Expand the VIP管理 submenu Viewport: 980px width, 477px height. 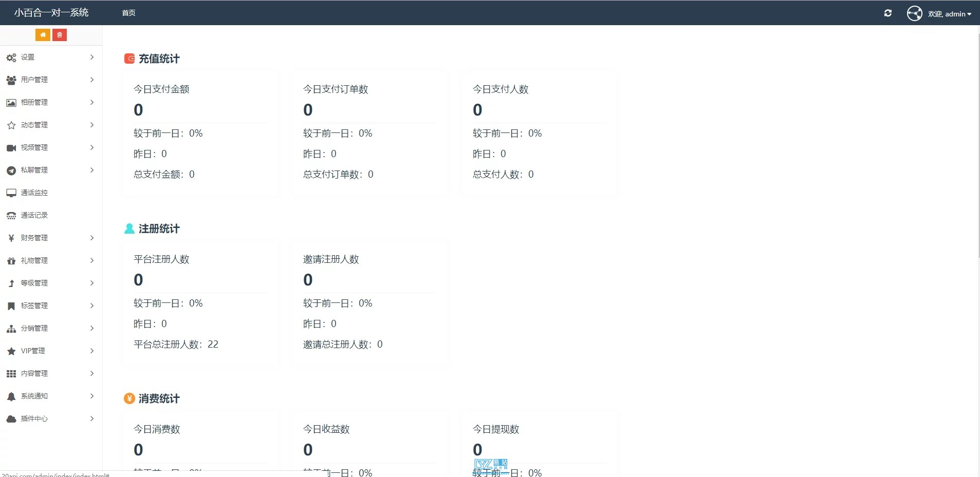(x=91, y=351)
